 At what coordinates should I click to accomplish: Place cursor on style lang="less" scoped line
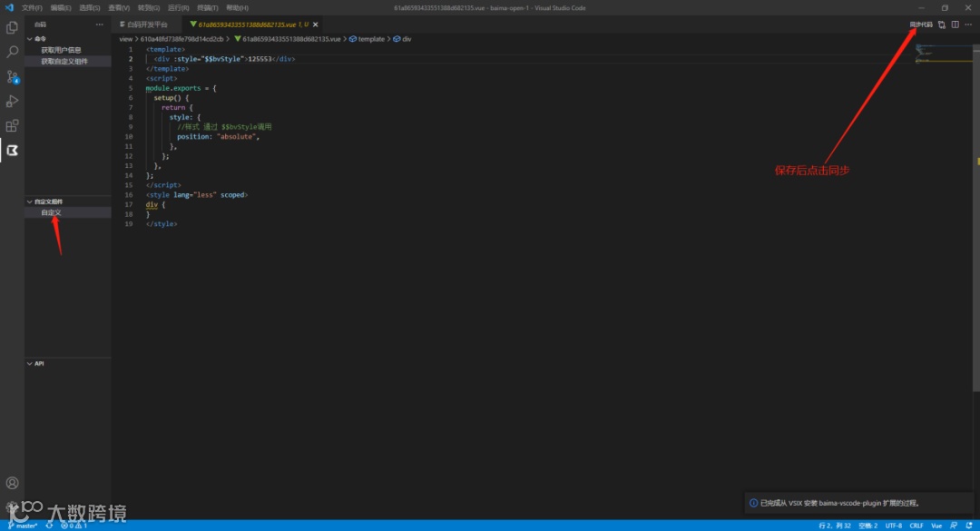point(197,194)
